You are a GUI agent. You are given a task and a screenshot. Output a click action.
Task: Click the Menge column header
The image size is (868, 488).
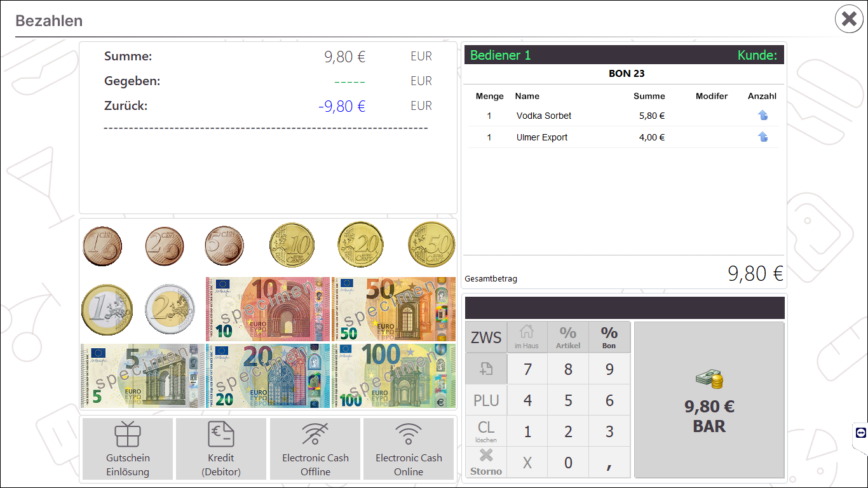(x=489, y=97)
